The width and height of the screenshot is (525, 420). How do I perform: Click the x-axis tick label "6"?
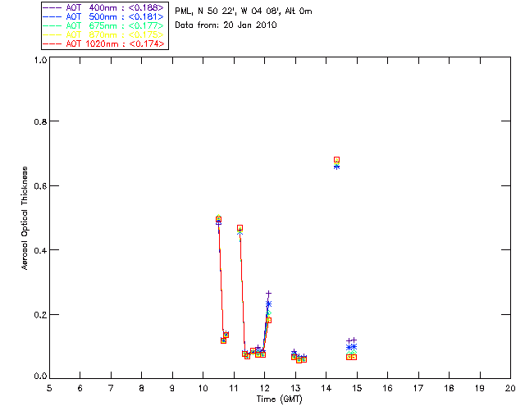point(80,388)
